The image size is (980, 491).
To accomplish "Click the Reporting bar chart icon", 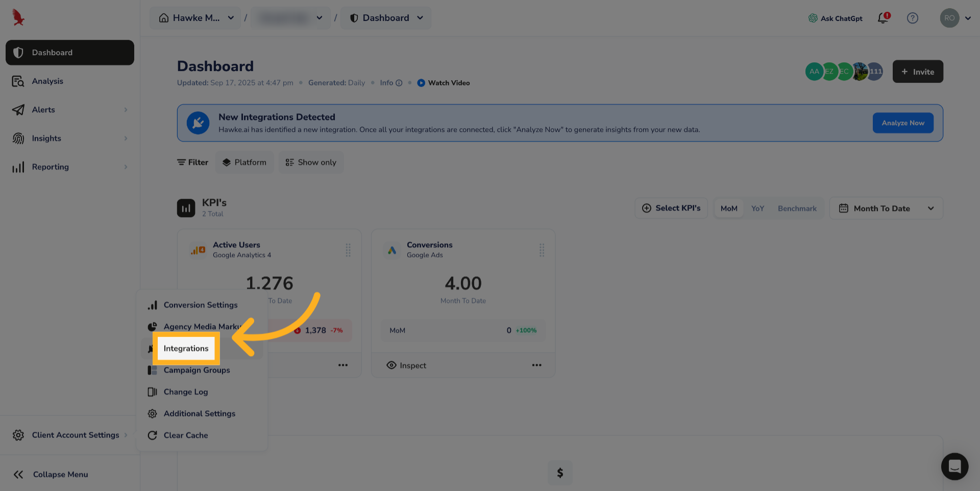I will point(18,167).
